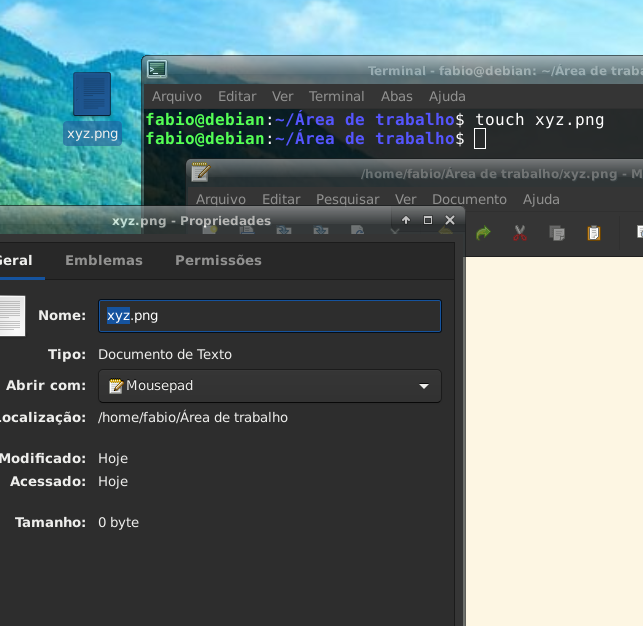Screen dimensions: 643x626
Task: Open Arquivo menu in Terminal
Action: click(x=177, y=96)
